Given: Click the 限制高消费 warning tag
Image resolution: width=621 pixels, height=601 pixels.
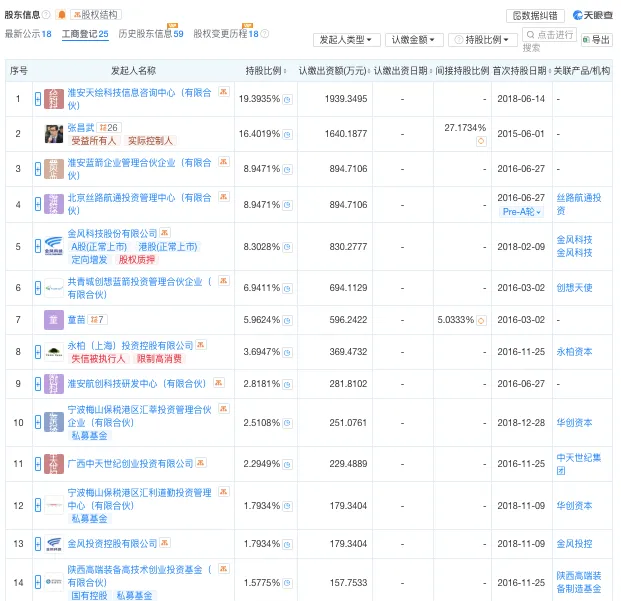Looking at the screenshot, I should [x=159, y=359].
